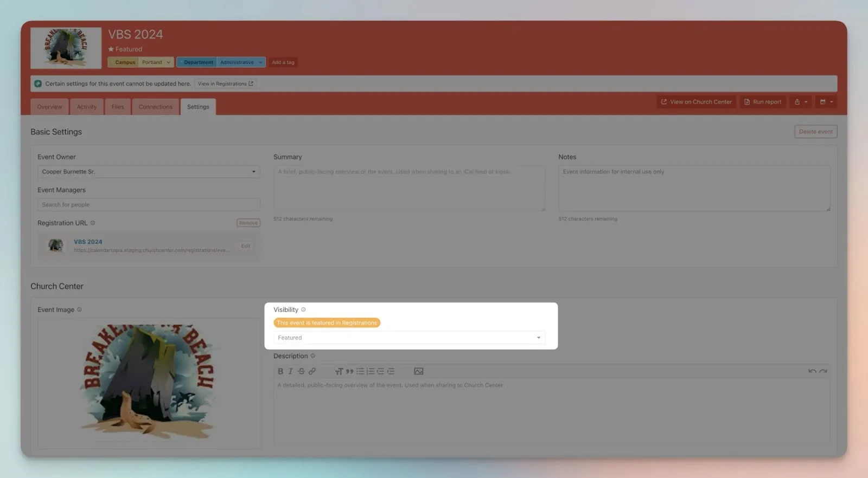This screenshot has height=478, width=868.
Task: Expand the Event Owner dropdown
Action: click(149, 172)
